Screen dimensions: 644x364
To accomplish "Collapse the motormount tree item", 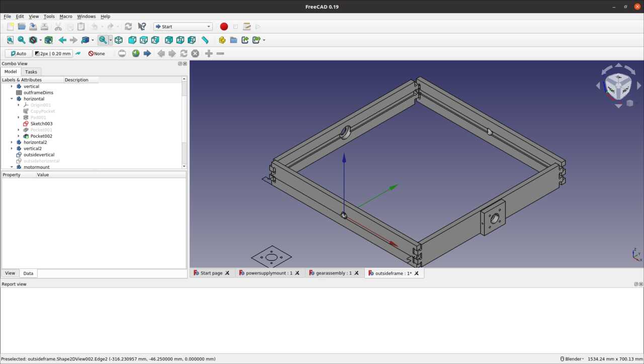I will point(12,167).
